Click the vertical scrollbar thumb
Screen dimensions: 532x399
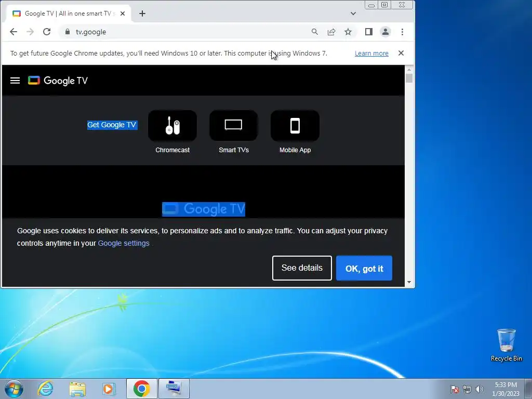click(x=409, y=78)
